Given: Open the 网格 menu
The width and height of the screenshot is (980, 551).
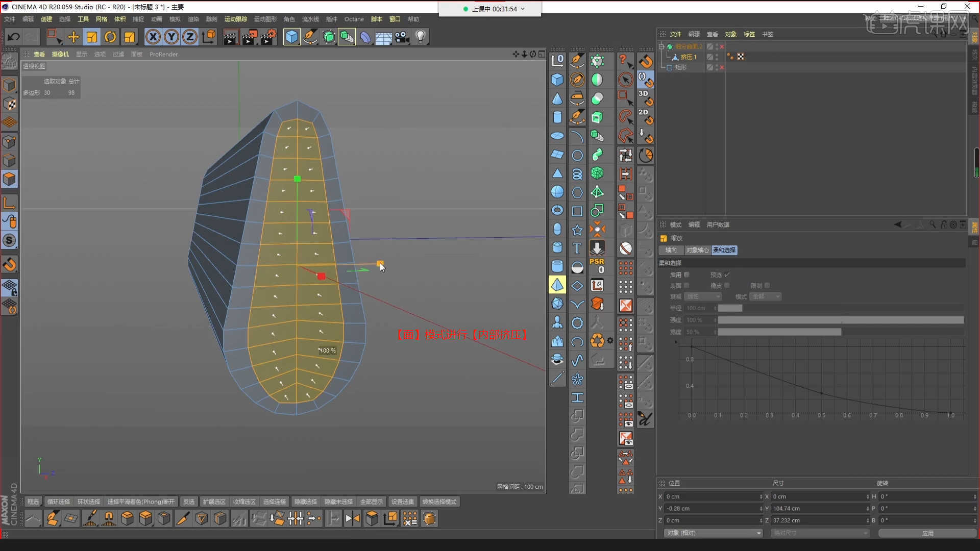Looking at the screenshot, I should click(102, 19).
